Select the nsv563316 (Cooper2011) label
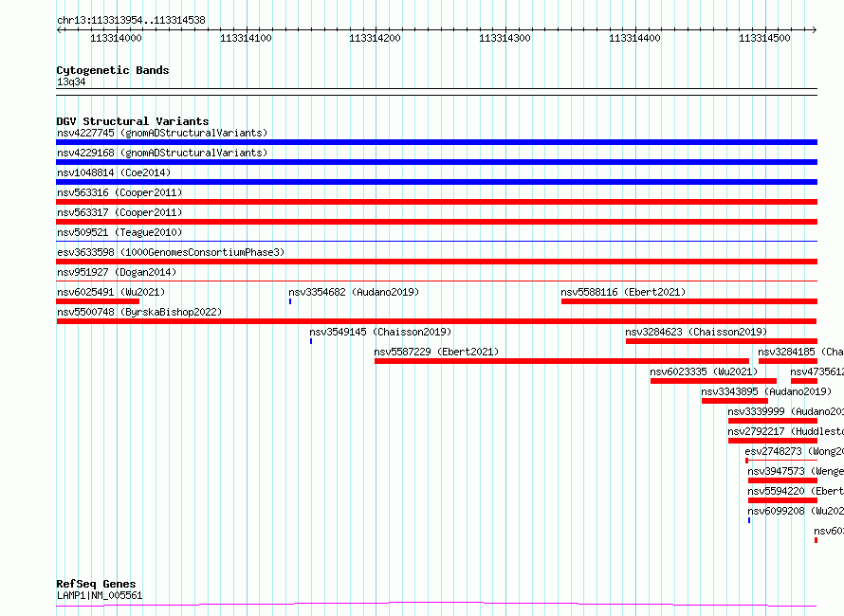The height and width of the screenshot is (616, 844). click(119, 192)
